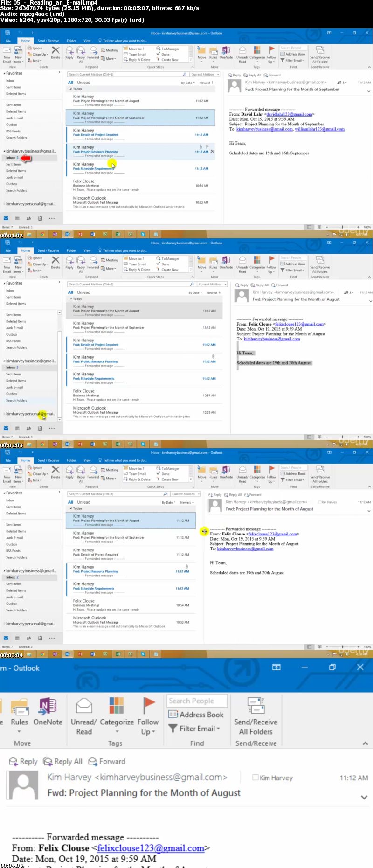This screenshot has height=868, width=373.
Task: Click ribbon Delete in the 00:01:02 frame
Action: (55, 52)
